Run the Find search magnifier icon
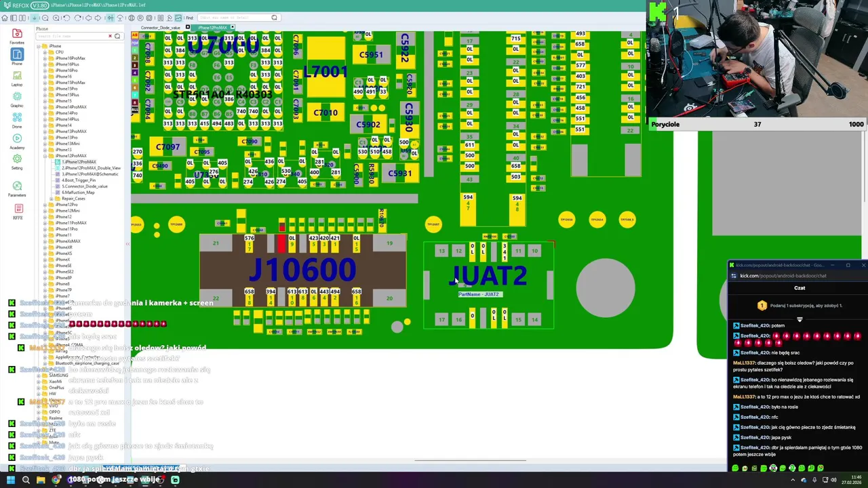Screen dimensions: 868x488 click(274, 18)
